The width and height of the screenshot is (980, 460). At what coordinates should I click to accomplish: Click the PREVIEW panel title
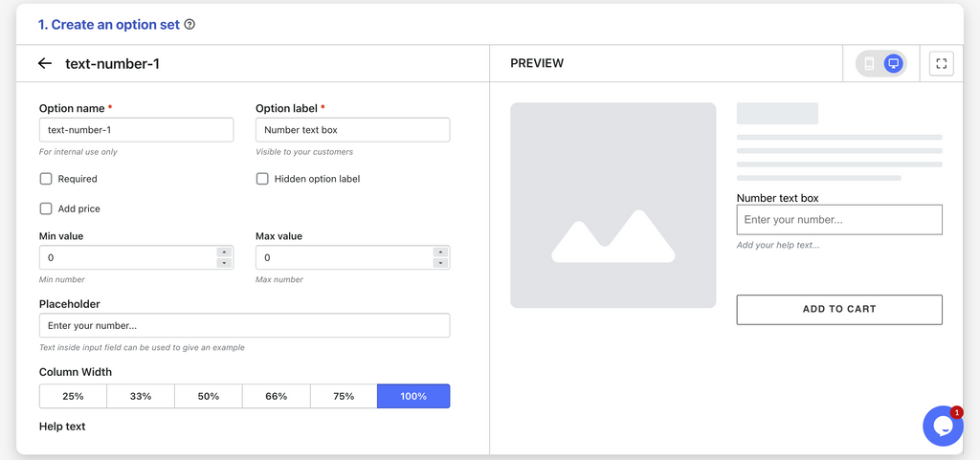pos(537,64)
